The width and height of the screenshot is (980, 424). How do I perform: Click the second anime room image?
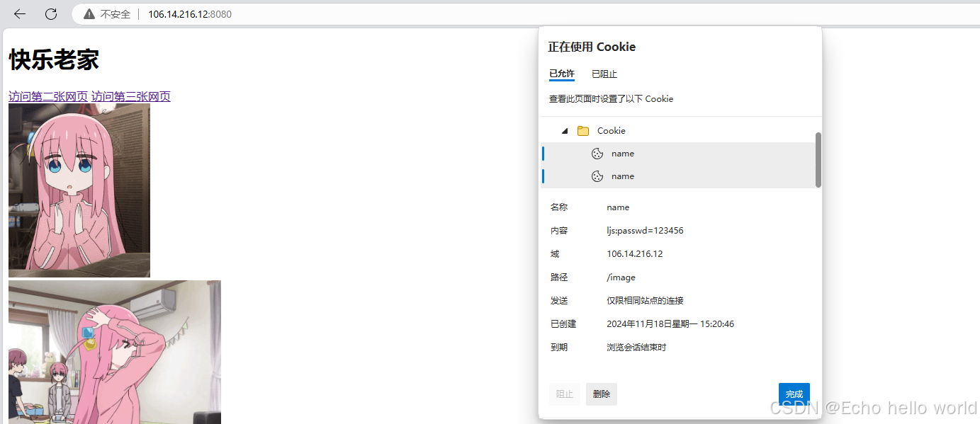(115, 352)
